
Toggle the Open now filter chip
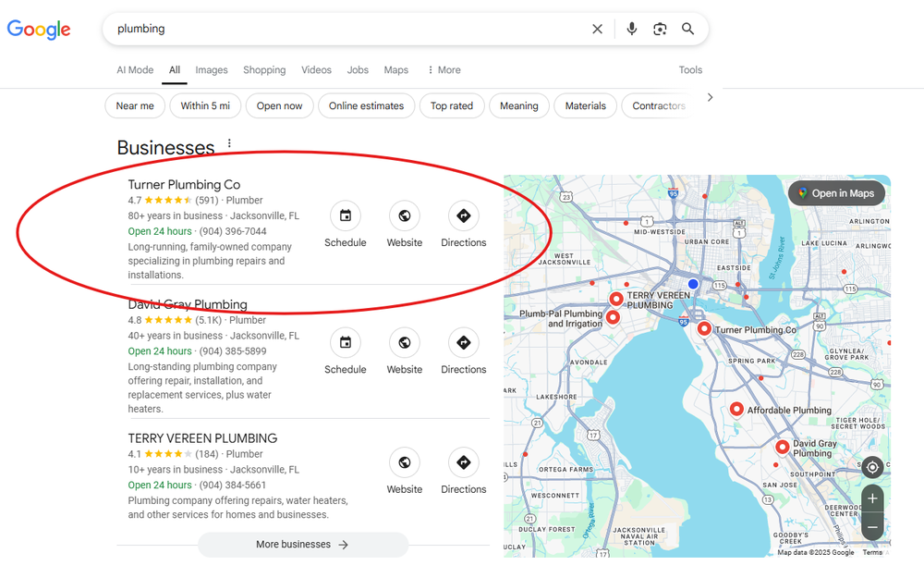coord(279,106)
